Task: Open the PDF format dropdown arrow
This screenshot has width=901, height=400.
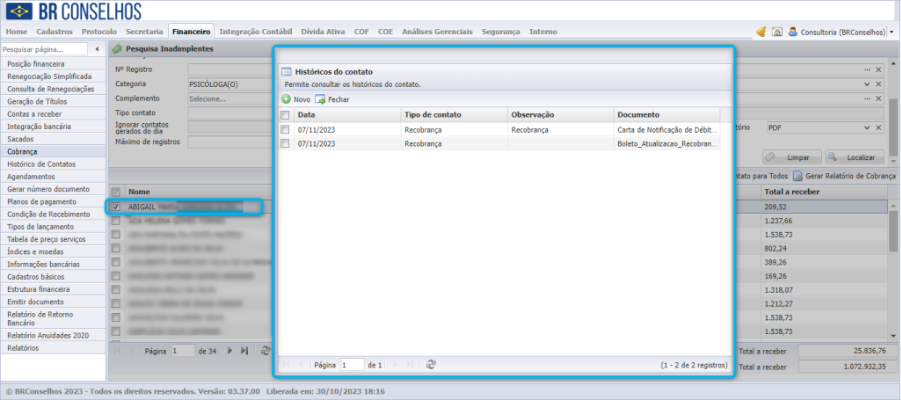Action: pos(868,128)
